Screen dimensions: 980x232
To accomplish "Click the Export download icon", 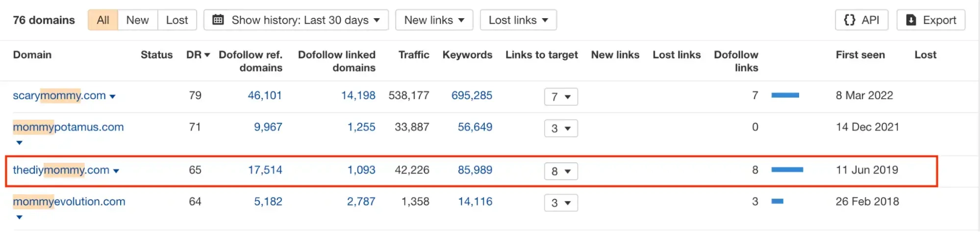I will pos(911,20).
